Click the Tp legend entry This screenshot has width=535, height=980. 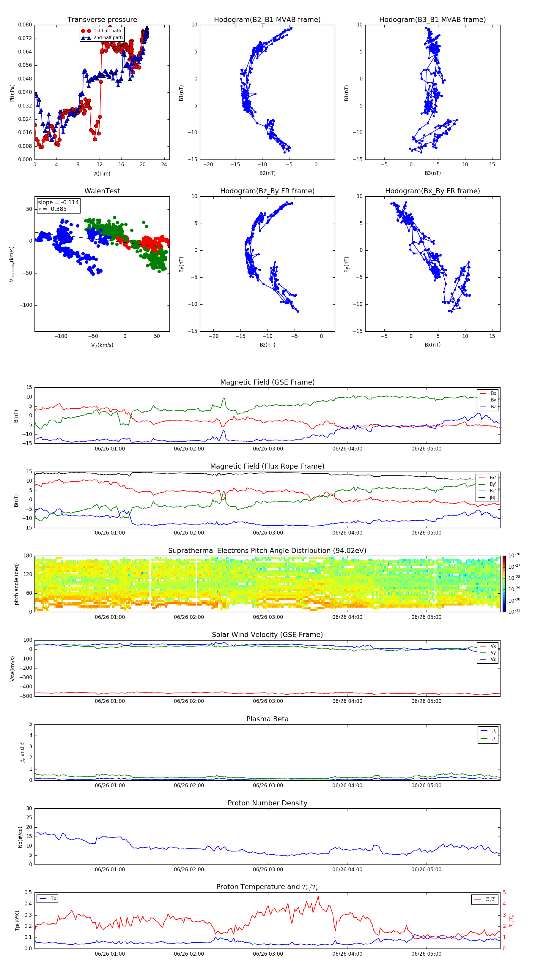click(x=48, y=899)
